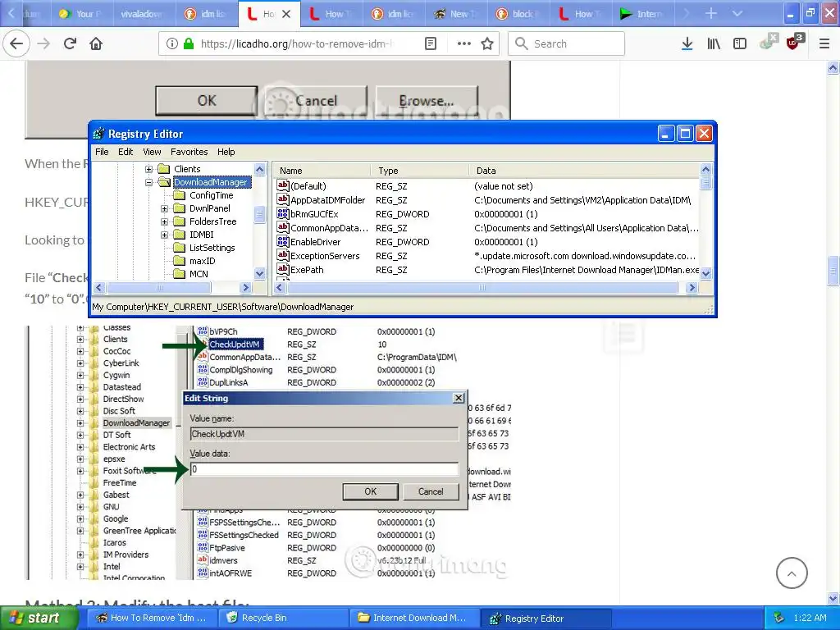Select the maxID registry key
840x630 pixels.
point(203,261)
